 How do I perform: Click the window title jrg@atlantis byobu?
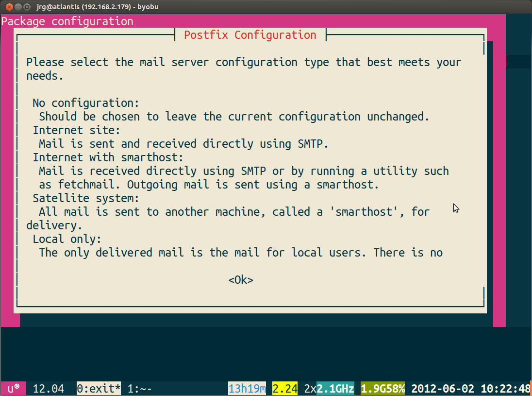[x=98, y=7]
